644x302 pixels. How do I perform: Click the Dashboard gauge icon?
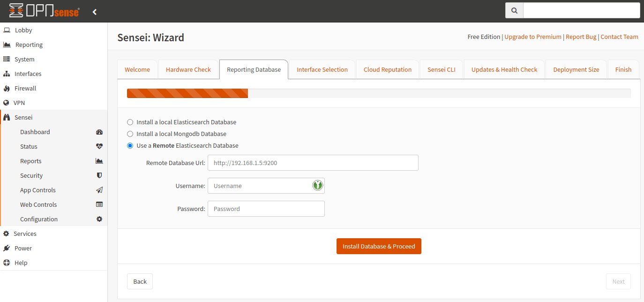[x=99, y=132]
